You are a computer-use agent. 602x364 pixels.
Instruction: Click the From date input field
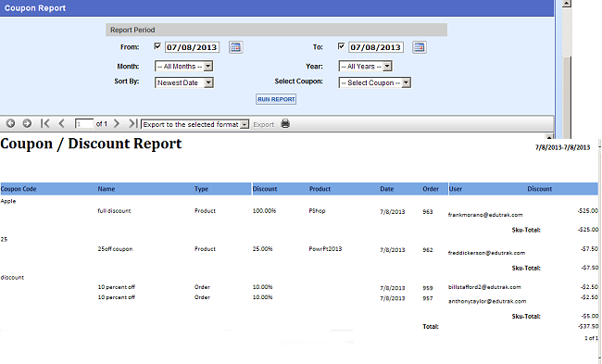coord(192,47)
